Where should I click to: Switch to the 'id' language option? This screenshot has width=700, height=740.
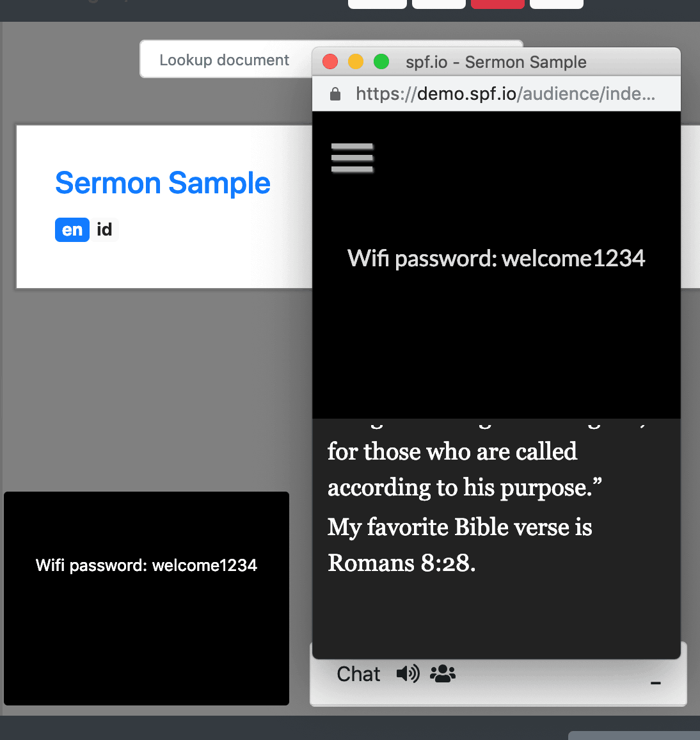pyautogui.click(x=104, y=230)
